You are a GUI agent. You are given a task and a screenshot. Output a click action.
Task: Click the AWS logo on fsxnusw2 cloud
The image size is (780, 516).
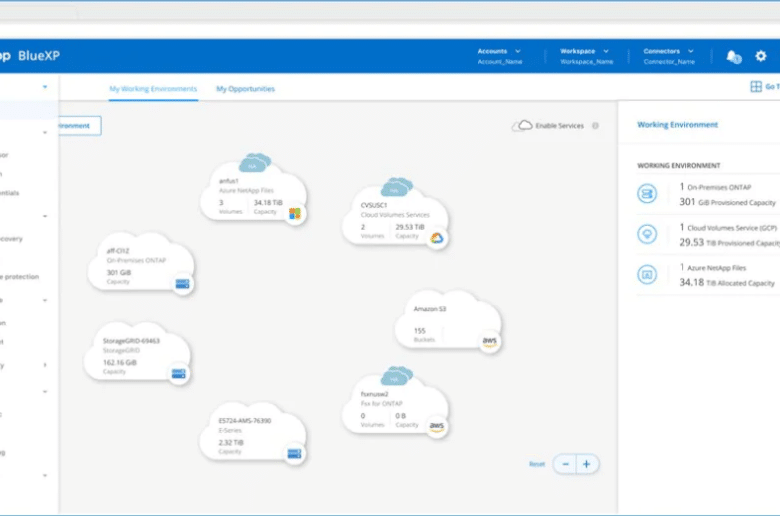click(x=437, y=426)
